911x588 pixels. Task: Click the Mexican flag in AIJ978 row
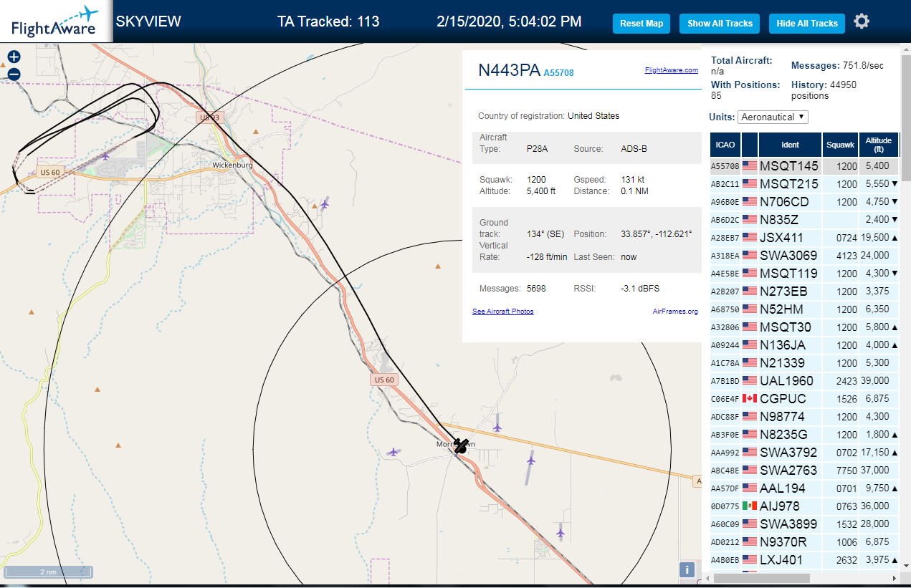[750, 506]
